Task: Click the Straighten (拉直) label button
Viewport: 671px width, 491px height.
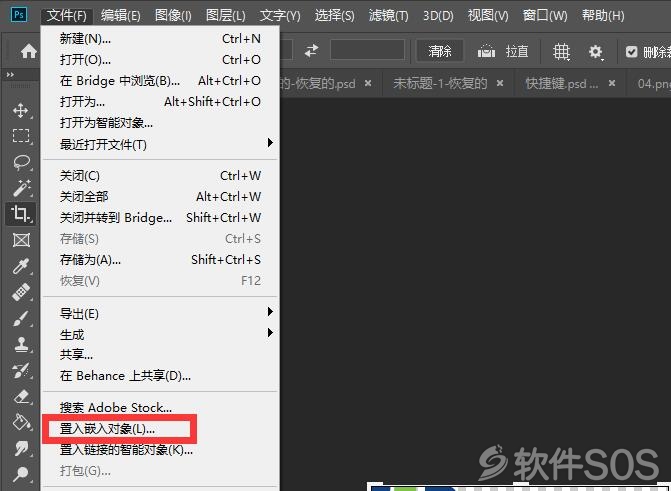Action: [517, 51]
